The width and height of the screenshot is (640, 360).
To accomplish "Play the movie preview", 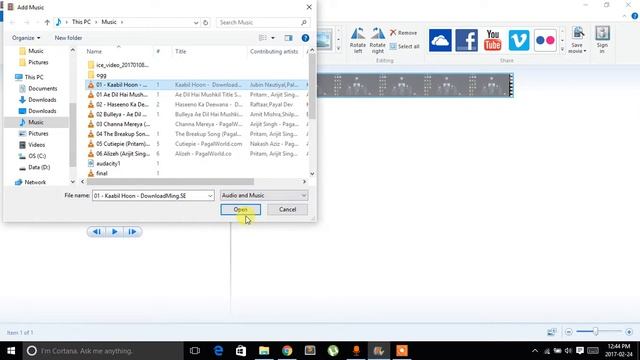I will tap(115, 232).
